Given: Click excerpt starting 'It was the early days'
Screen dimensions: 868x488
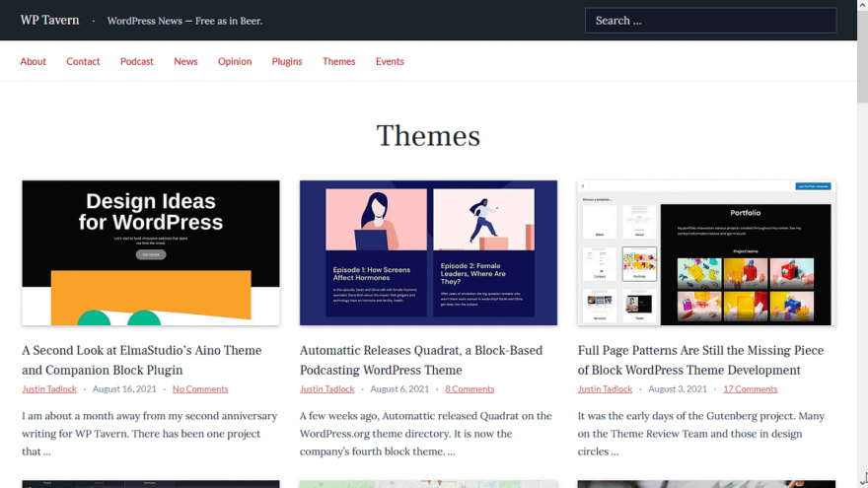Looking at the screenshot, I should coord(701,434).
